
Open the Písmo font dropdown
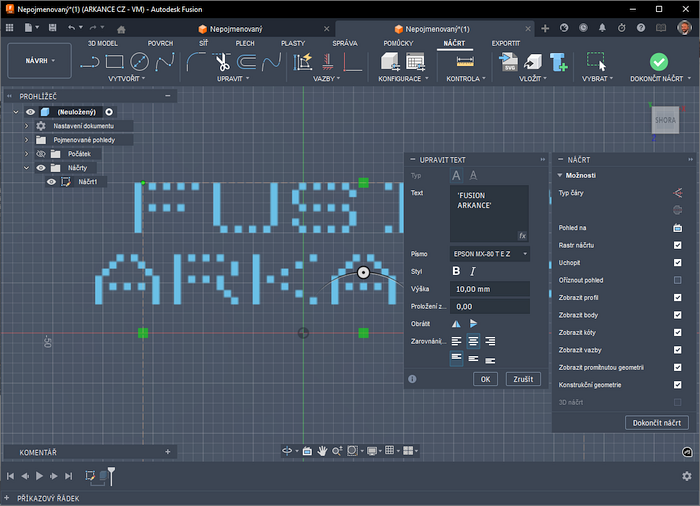[489, 254]
